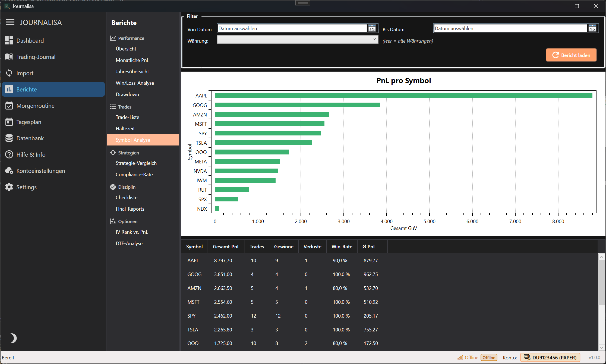Click the AAPL green chart bar
Screen dimensions: 606x364
pyautogui.click(x=403, y=96)
